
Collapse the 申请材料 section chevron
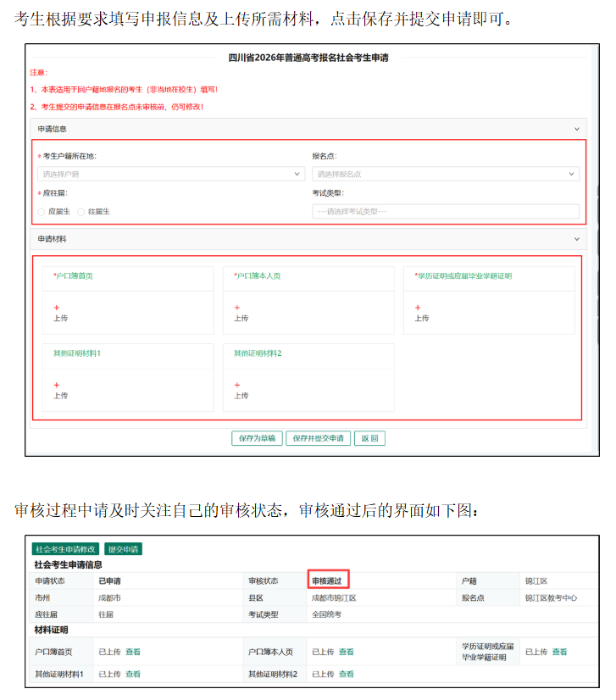(x=577, y=240)
